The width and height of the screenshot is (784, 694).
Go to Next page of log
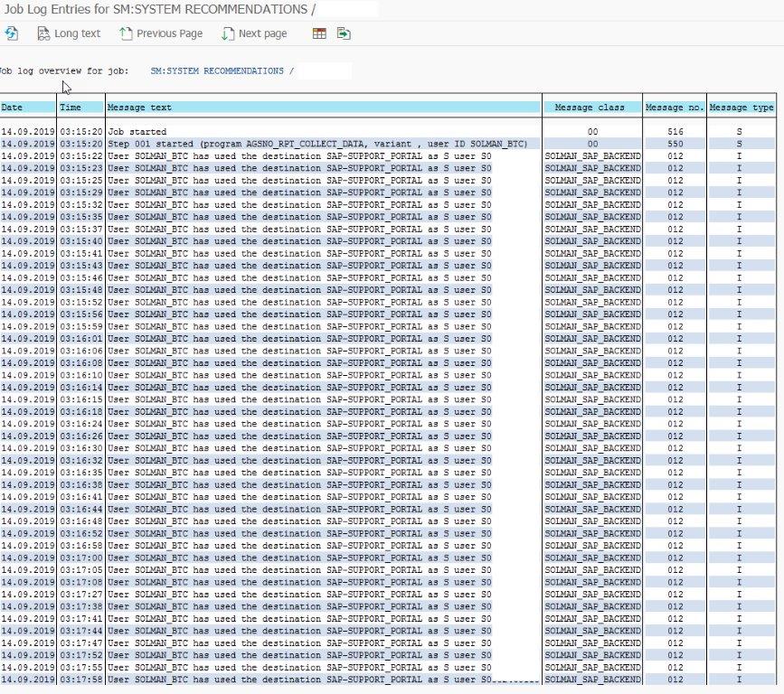coord(254,33)
